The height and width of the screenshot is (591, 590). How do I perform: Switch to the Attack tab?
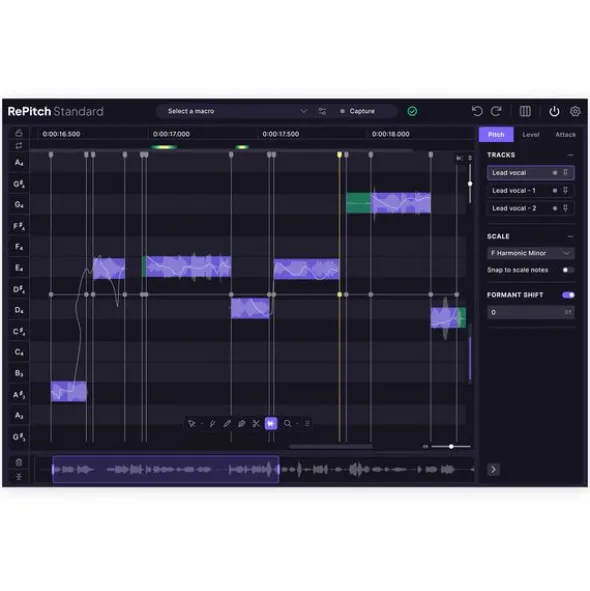click(565, 135)
